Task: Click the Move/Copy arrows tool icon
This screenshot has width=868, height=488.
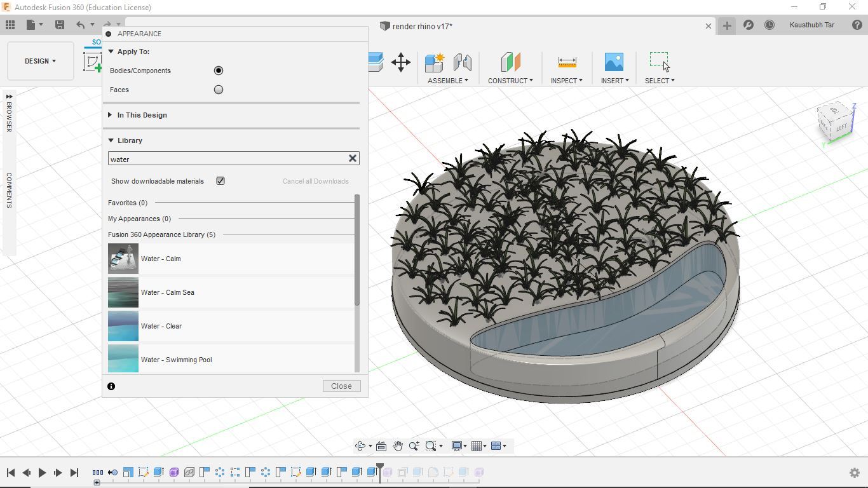Action: 400,62
